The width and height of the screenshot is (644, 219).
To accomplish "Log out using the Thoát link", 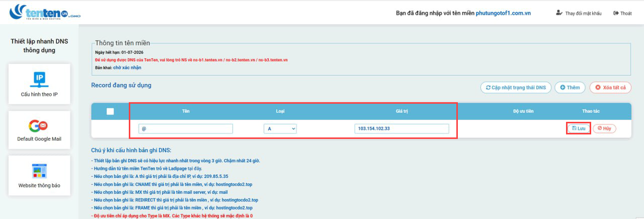I will [622, 13].
